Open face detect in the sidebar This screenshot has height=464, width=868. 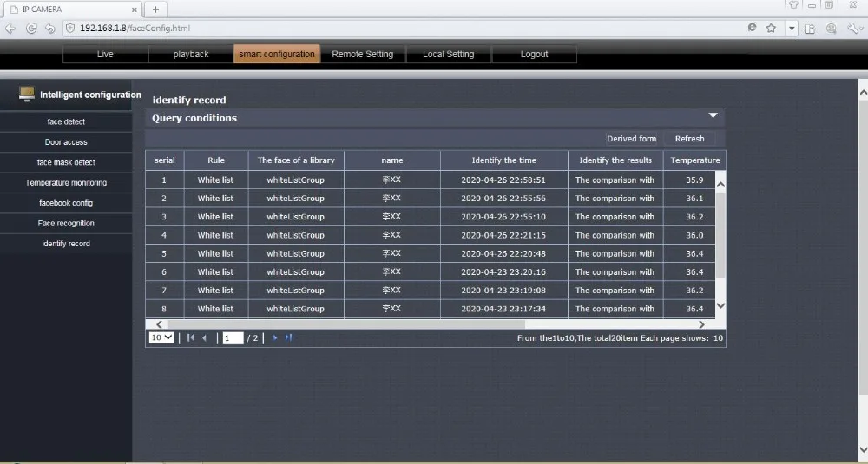point(66,121)
